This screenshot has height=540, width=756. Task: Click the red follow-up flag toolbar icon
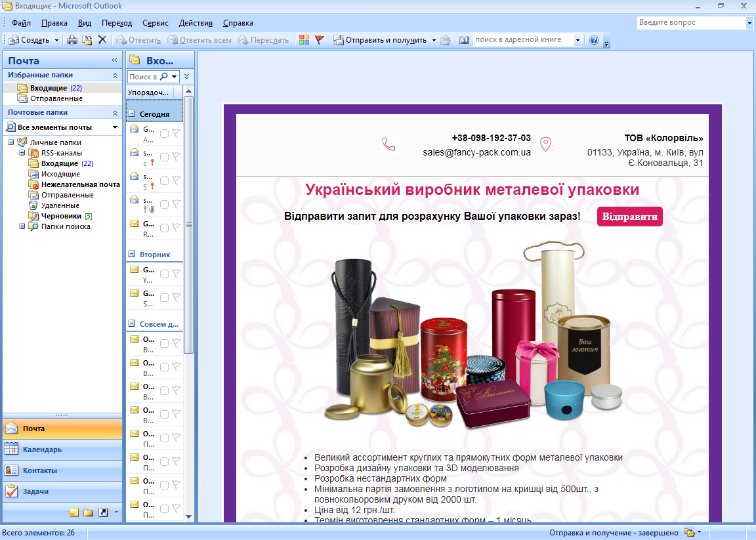[319, 40]
